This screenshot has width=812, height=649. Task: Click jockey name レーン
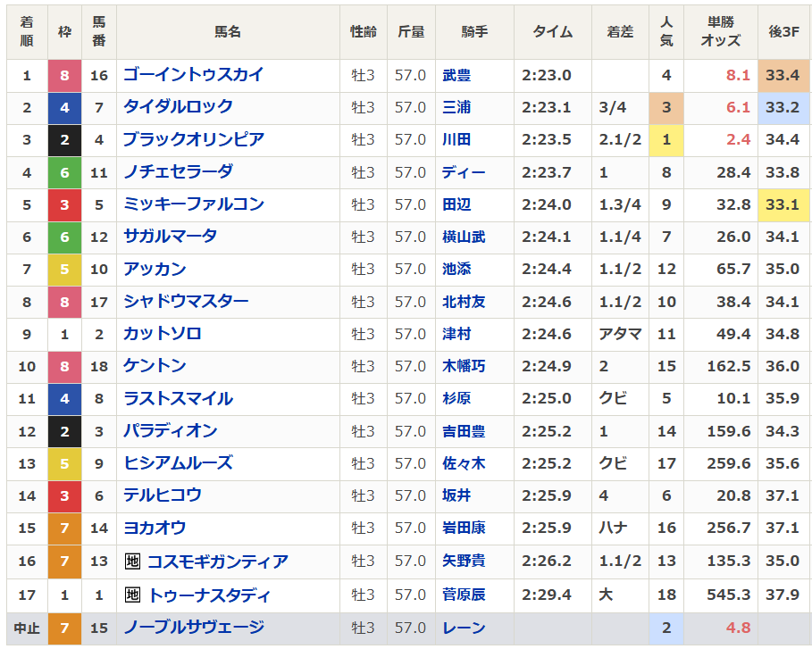(464, 628)
